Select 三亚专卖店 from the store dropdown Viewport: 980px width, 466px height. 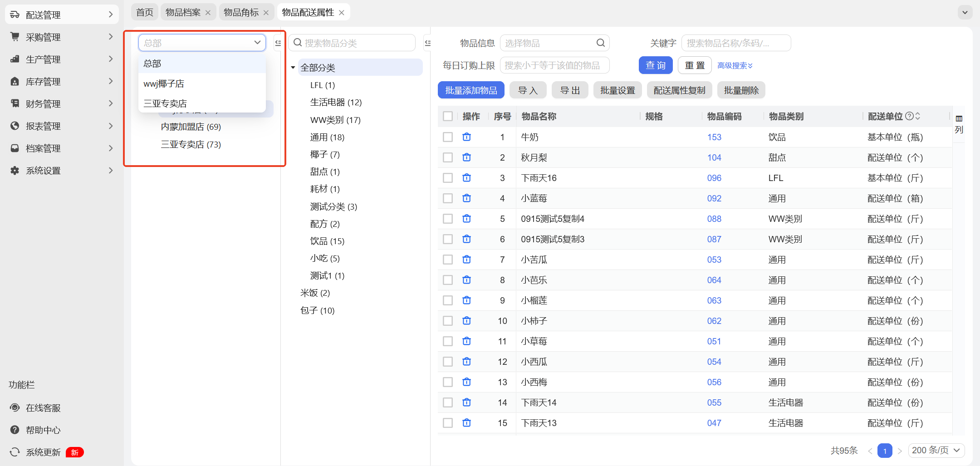(165, 103)
